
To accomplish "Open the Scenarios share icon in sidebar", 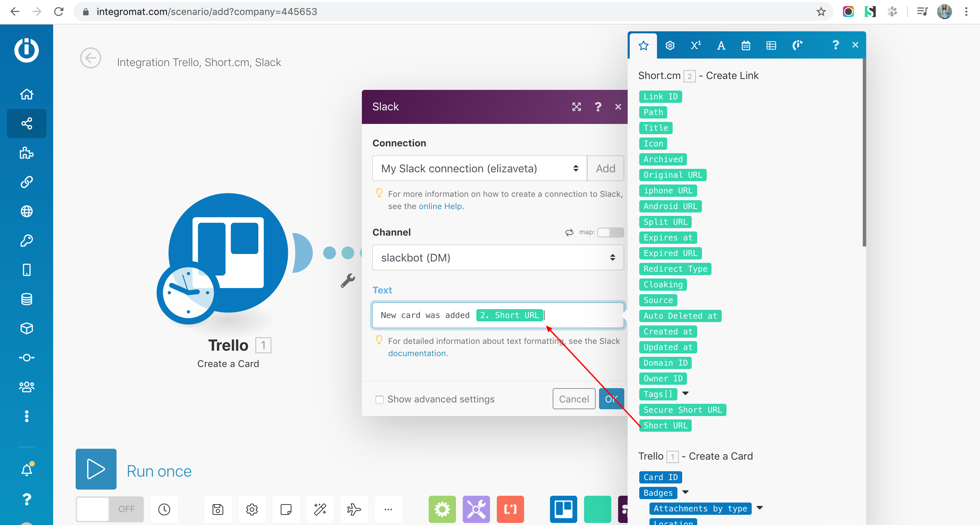I will coord(26,124).
